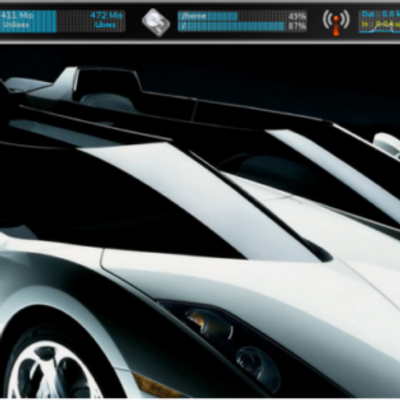Click the 49% disk usage value
Image resolution: width=400 pixels, height=400 pixels.
click(x=297, y=16)
